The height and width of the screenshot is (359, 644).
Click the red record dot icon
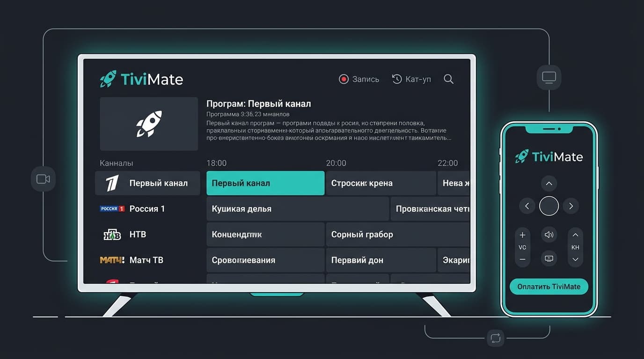tap(344, 79)
